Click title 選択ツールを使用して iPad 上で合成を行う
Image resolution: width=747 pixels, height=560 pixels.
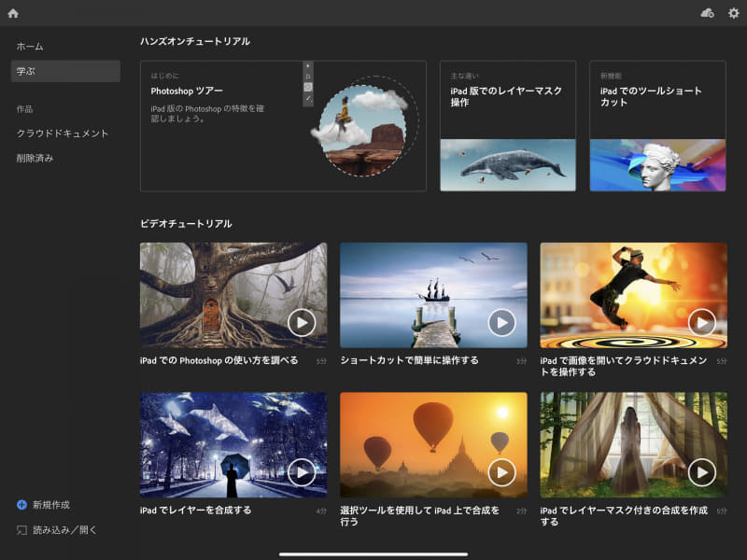[x=419, y=516]
